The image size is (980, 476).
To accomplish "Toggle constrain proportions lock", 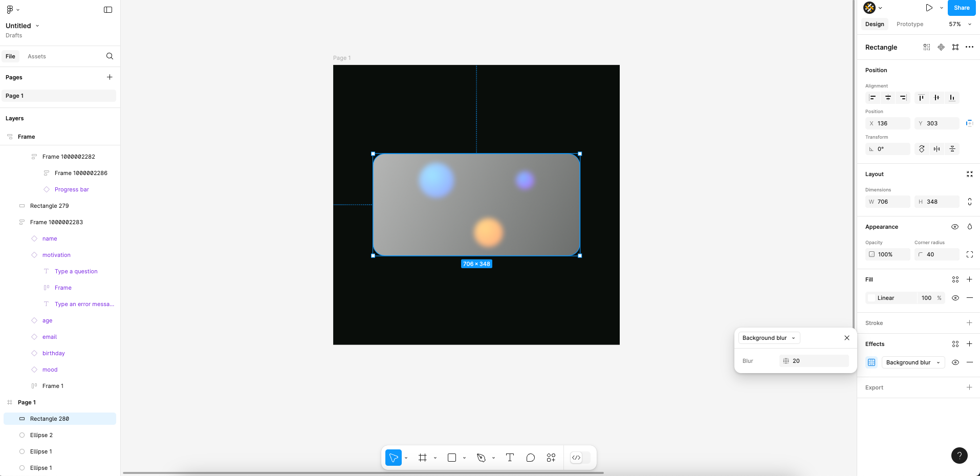I will coord(970,202).
